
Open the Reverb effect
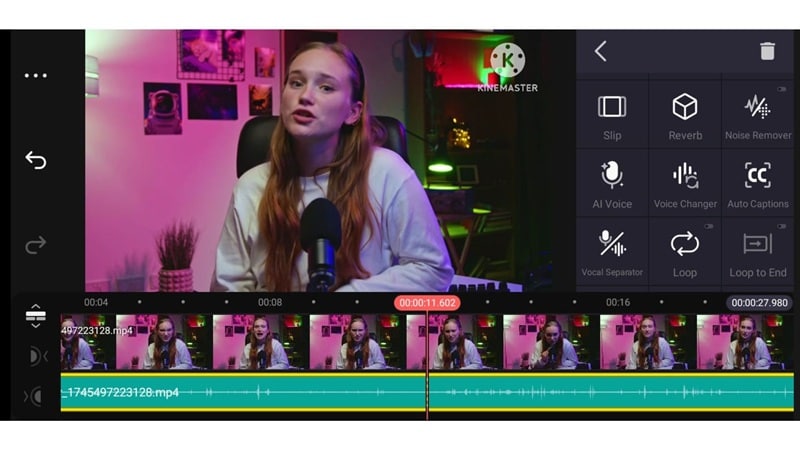click(x=685, y=116)
